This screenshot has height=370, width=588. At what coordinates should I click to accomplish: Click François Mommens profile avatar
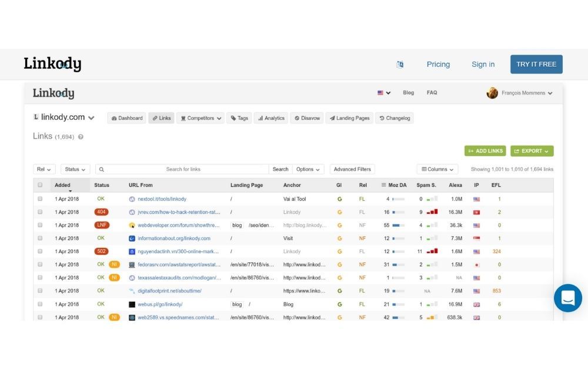pos(492,93)
